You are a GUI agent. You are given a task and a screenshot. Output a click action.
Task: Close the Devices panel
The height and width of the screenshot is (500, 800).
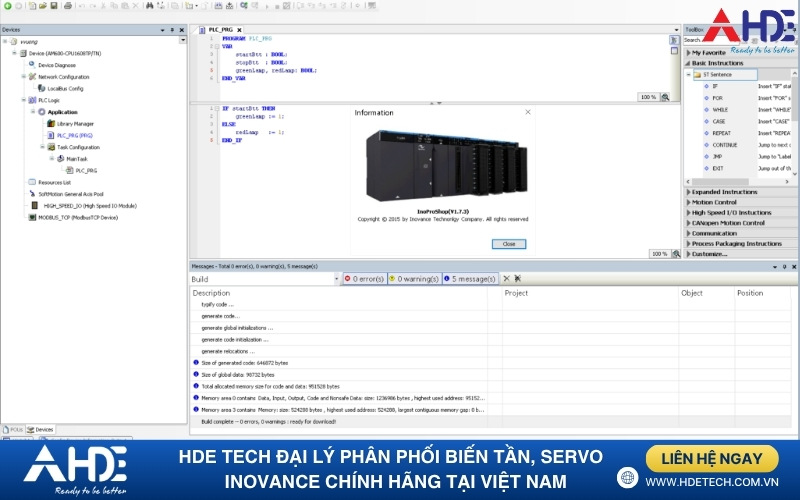181,30
